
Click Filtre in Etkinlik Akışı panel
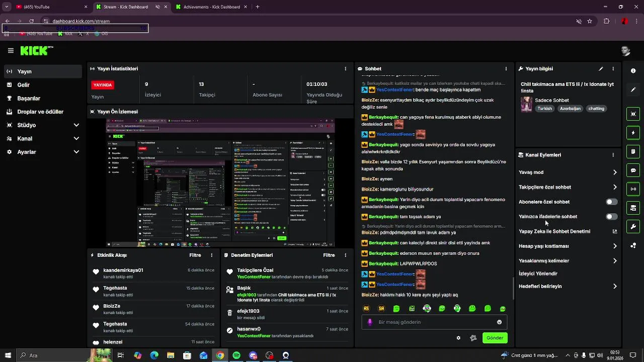[x=195, y=255]
